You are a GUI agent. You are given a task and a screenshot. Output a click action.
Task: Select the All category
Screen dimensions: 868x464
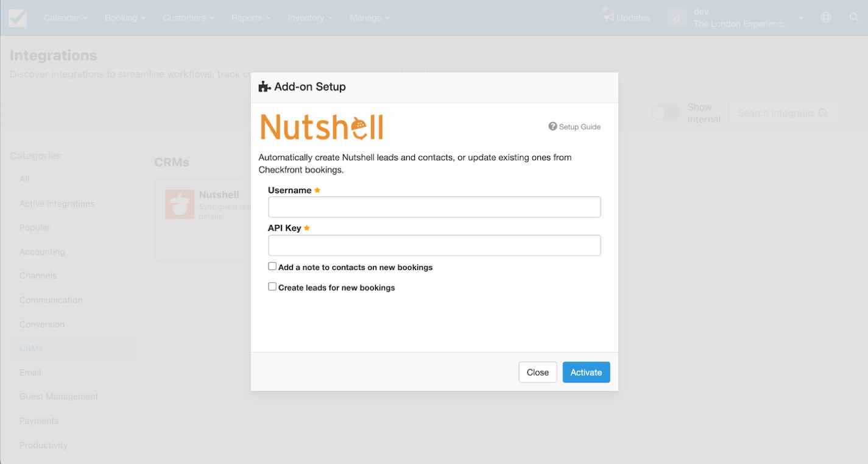click(24, 179)
